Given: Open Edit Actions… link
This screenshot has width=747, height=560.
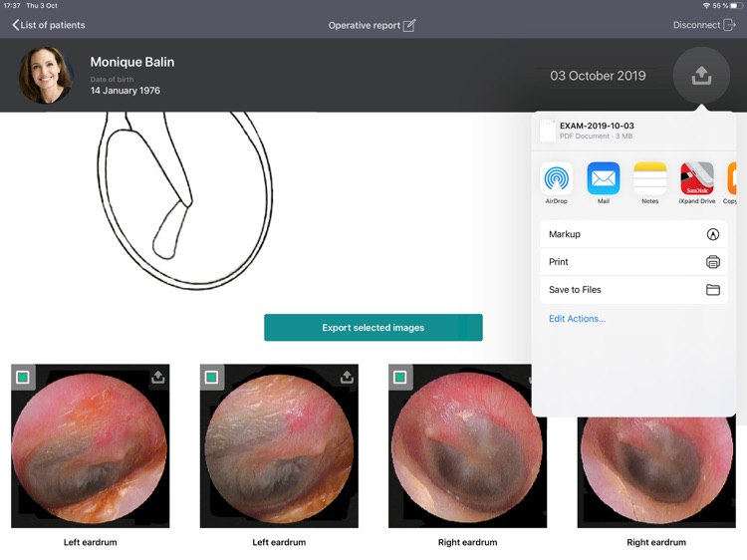Looking at the screenshot, I should point(577,319).
